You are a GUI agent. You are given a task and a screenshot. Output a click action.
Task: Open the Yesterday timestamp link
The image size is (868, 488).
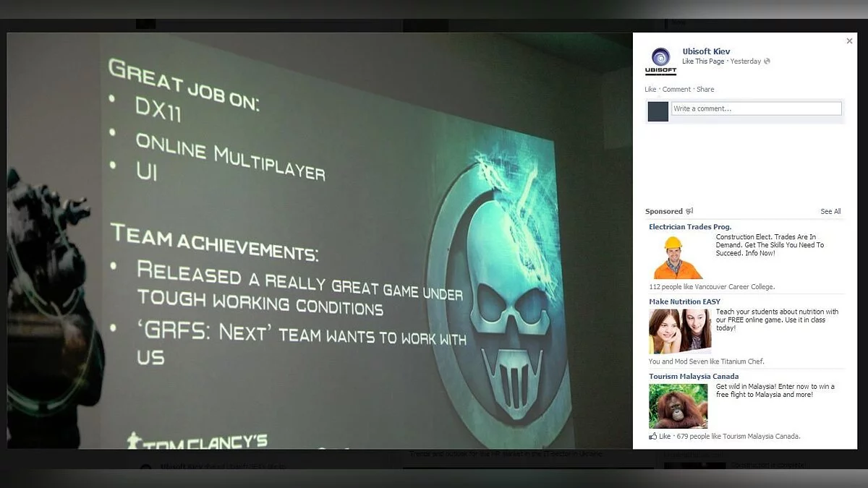click(745, 61)
